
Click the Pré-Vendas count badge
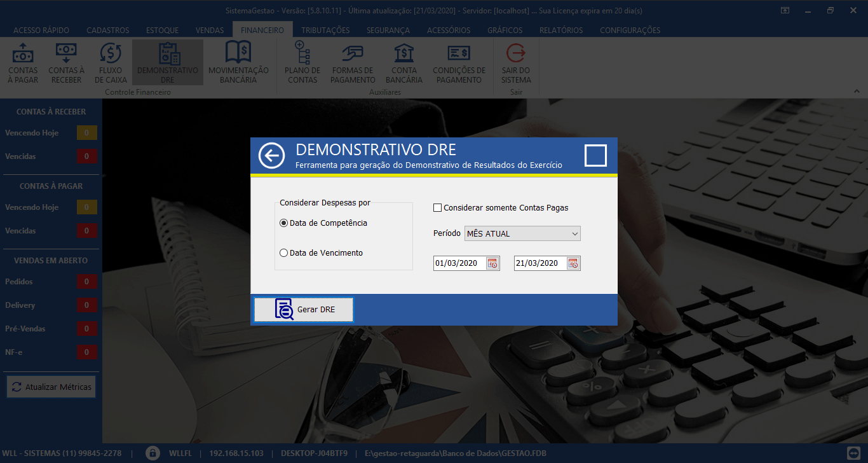[x=87, y=329]
